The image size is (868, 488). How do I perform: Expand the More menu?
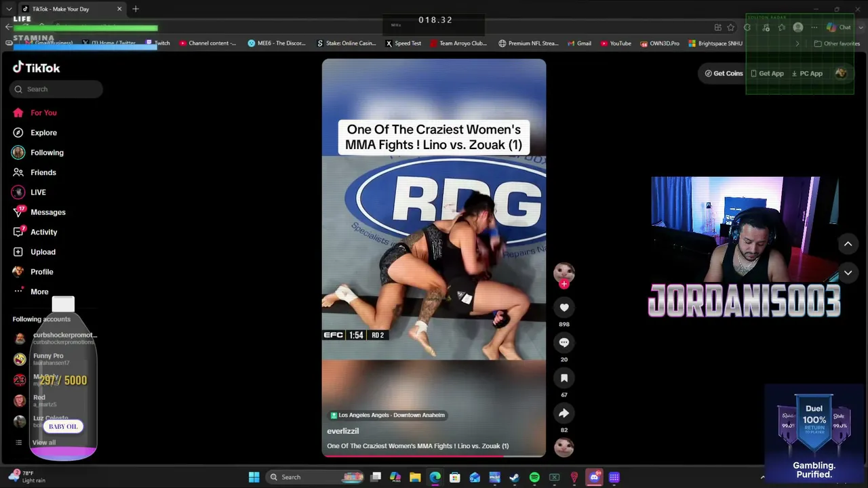31,291
